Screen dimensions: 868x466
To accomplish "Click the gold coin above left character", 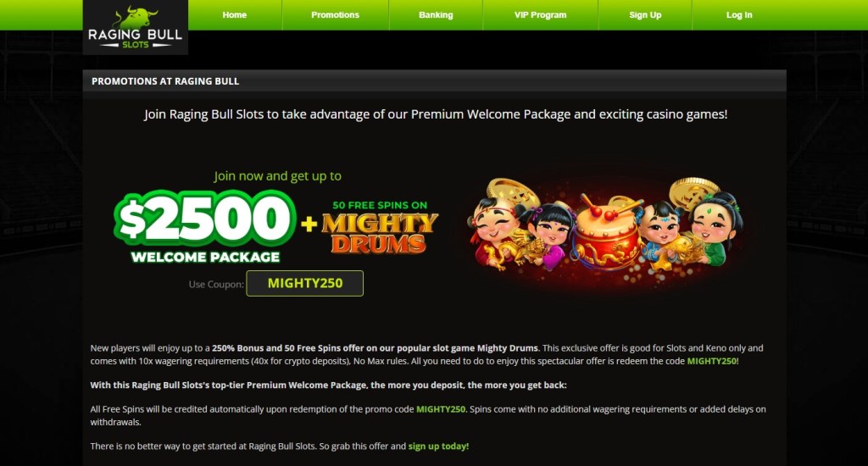I will click(x=514, y=191).
